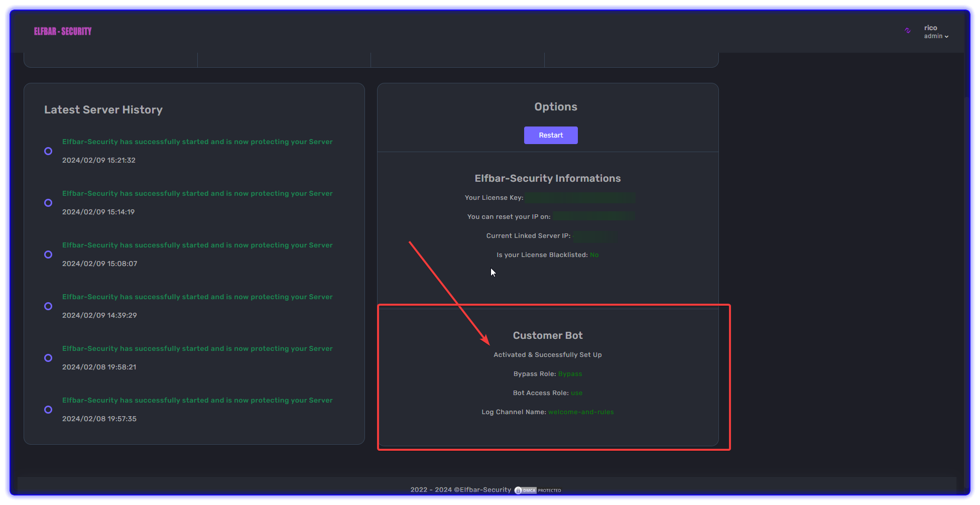Click the green Bypass role value
The width and height of the screenshot is (980, 505).
pos(570,374)
